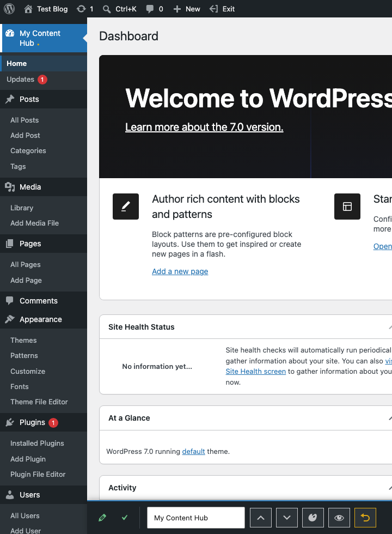Viewport: 392px width, 534px height.
Task: Open Add Plugin
Action: [28, 459]
